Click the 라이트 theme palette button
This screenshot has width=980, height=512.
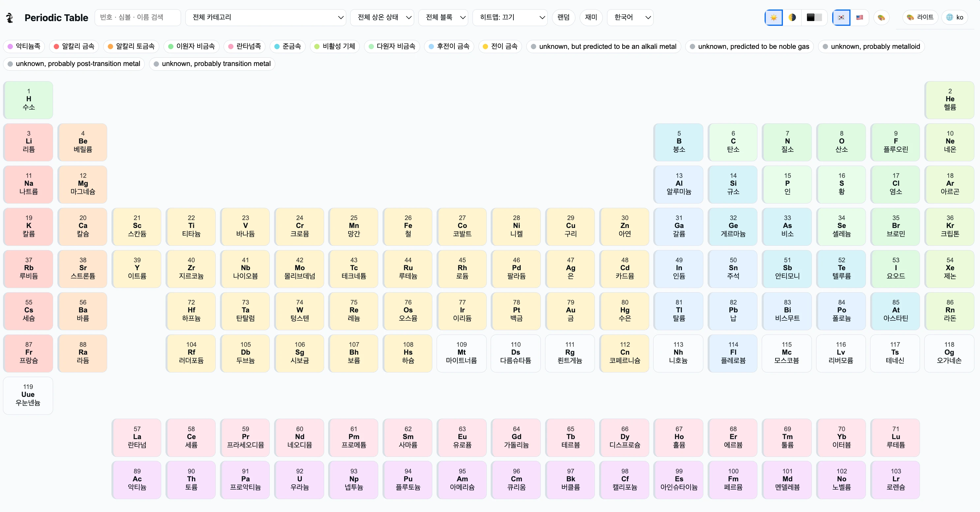tap(920, 17)
